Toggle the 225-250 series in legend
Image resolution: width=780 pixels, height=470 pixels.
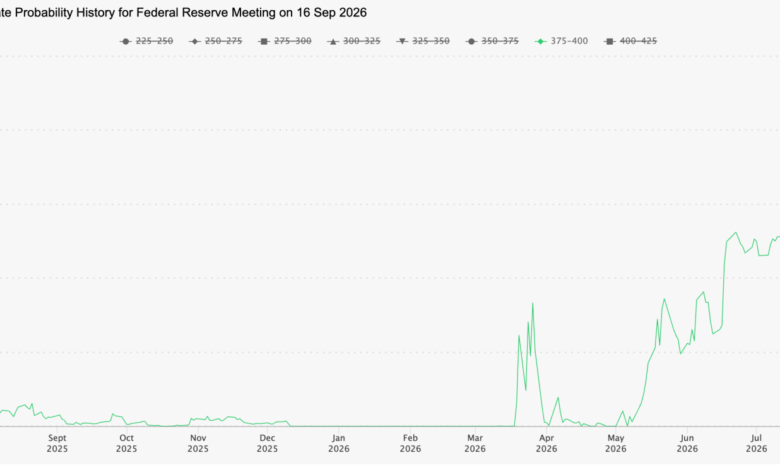click(147, 41)
